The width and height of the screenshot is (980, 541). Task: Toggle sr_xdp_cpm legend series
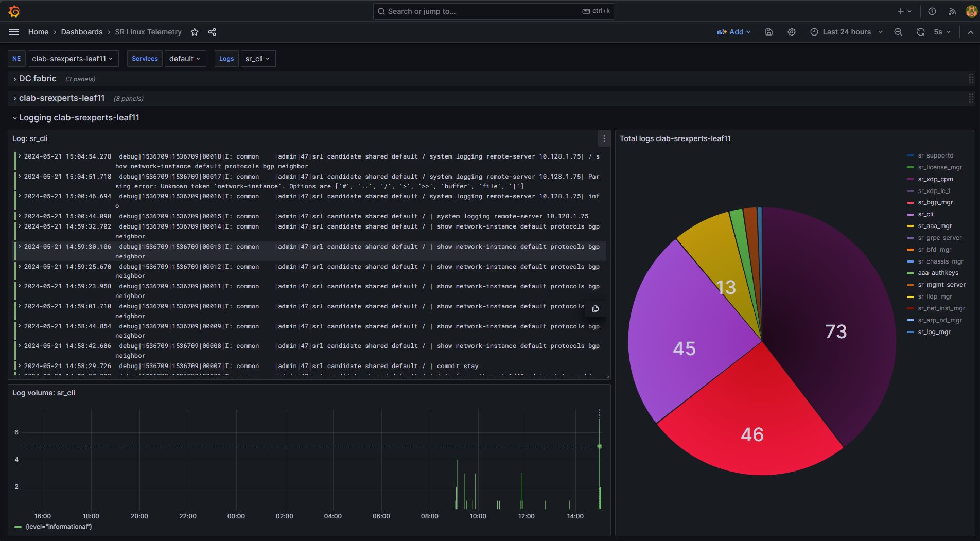[x=935, y=179]
